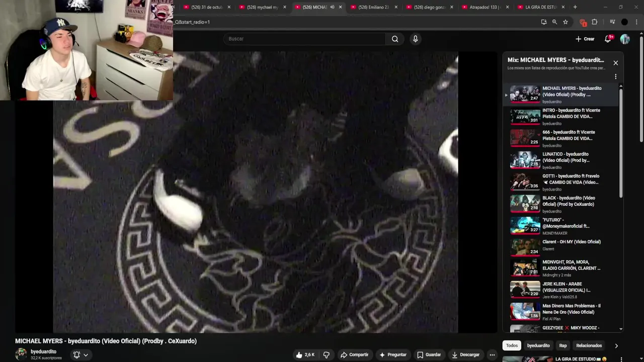Play 'Mas Dinero Mas Problemas' from playlist

pos(562,312)
